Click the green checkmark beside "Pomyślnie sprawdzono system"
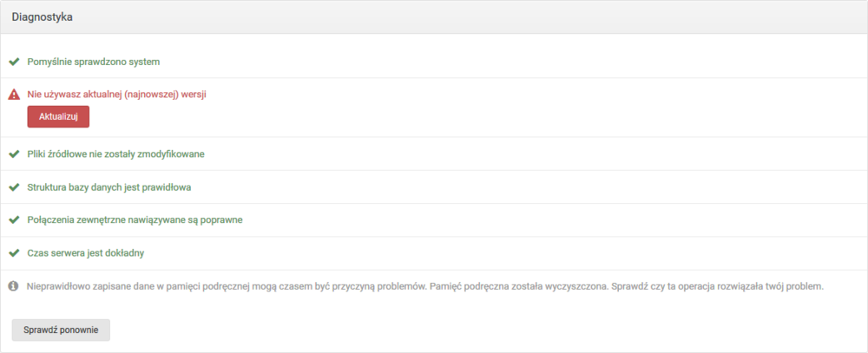This screenshot has width=868, height=353. coord(13,62)
